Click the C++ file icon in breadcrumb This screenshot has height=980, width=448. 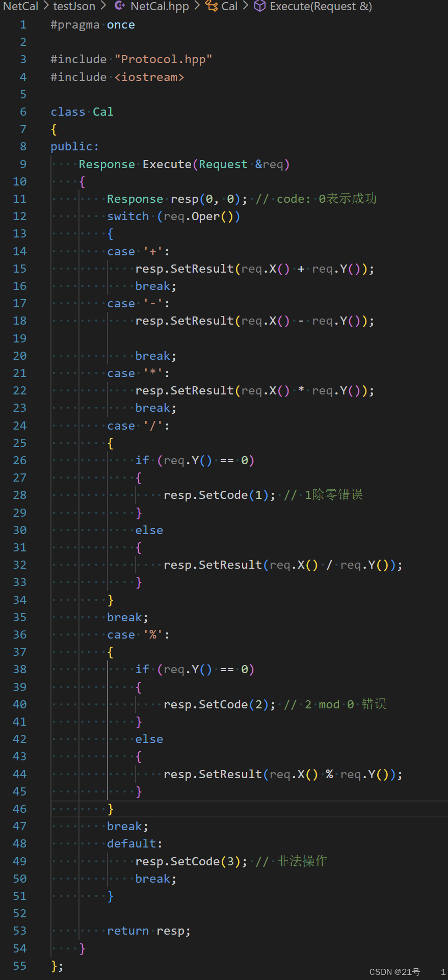120,6
